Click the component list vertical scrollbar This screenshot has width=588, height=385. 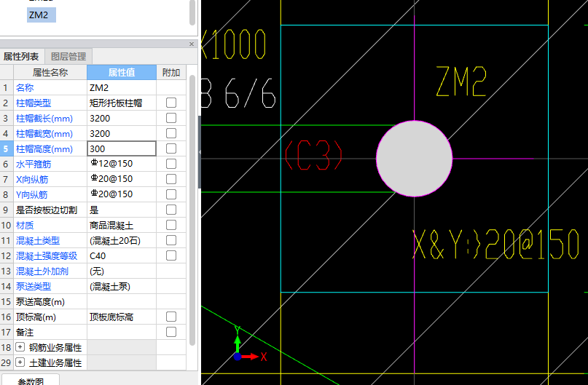coord(192,12)
